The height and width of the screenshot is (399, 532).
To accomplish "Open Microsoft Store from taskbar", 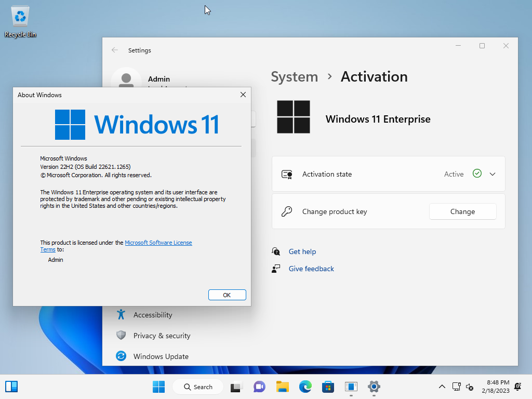I will click(328, 387).
